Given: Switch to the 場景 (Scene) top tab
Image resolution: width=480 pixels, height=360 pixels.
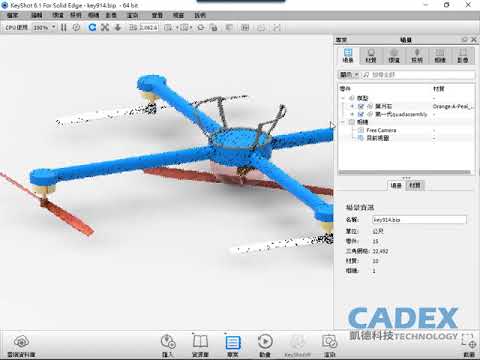Looking at the screenshot, I should 348,55.
